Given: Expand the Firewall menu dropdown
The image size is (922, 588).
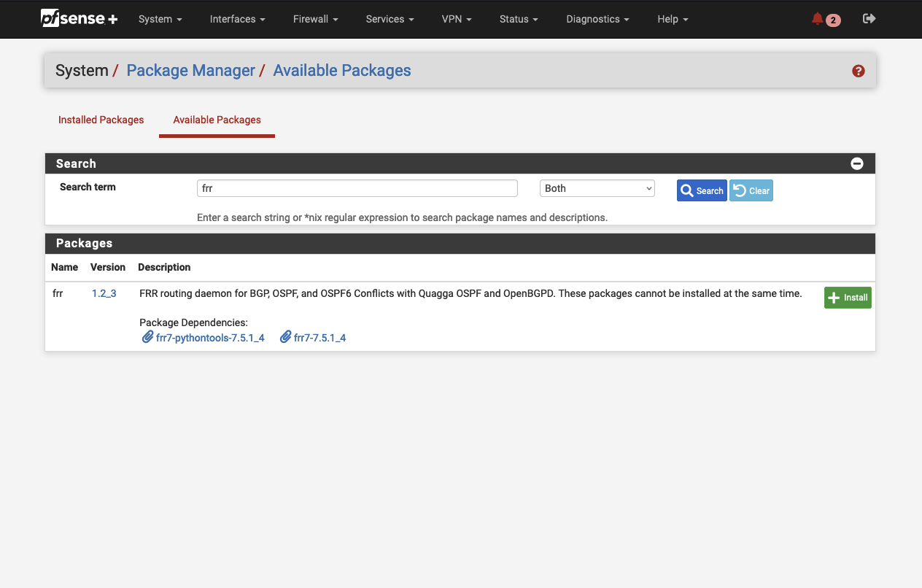Looking at the screenshot, I should tap(315, 19).
